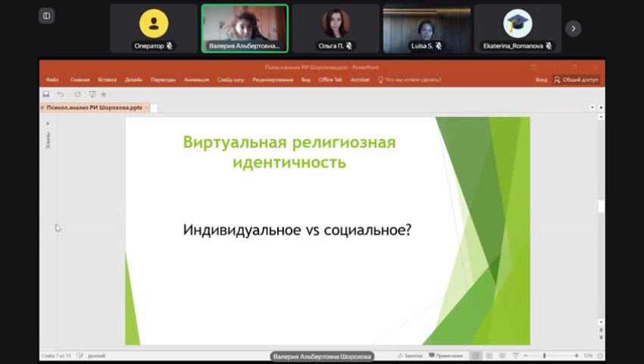Open the Acrobat ribbon tab
Screen dimensions: 644x364
360,80
